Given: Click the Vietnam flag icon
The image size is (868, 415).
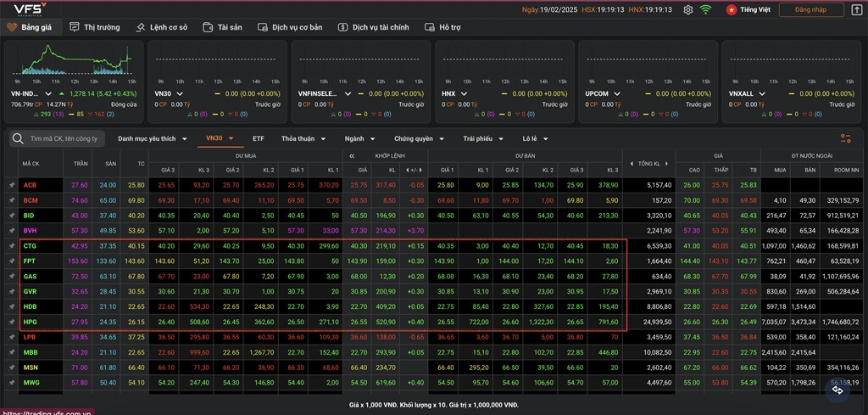Looking at the screenshot, I should pyautogui.click(x=732, y=9).
